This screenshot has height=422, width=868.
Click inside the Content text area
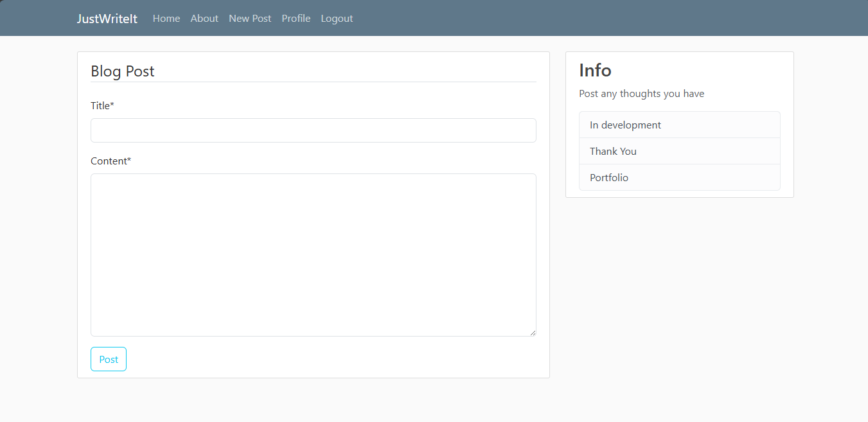click(313, 254)
